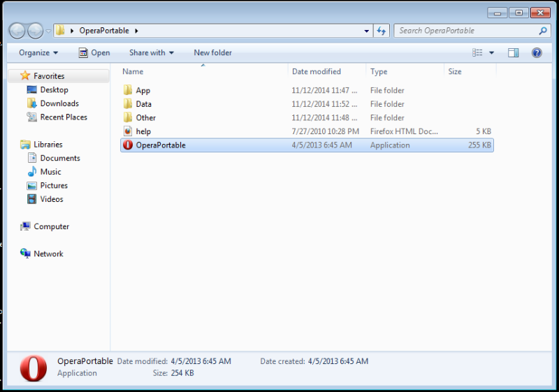Click the Computer icon
The width and height of the screenshot is (559, 392).
coord(25,226)
